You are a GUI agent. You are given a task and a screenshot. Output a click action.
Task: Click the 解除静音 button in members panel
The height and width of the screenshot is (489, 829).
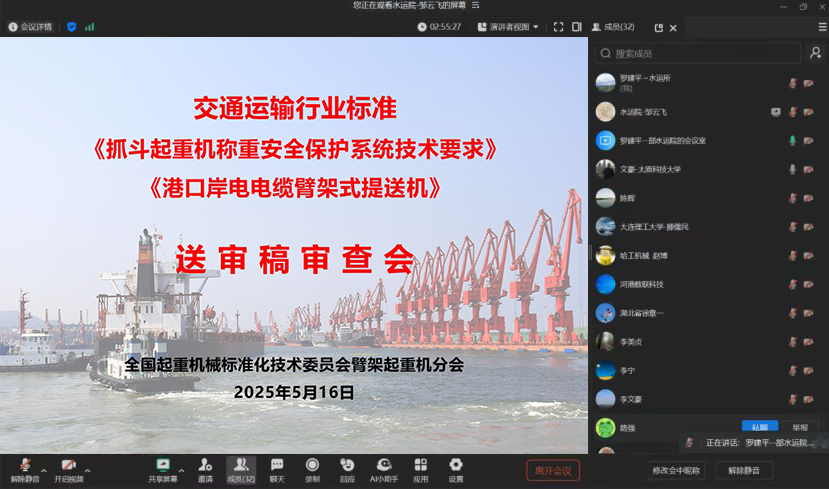pos(744,470)
